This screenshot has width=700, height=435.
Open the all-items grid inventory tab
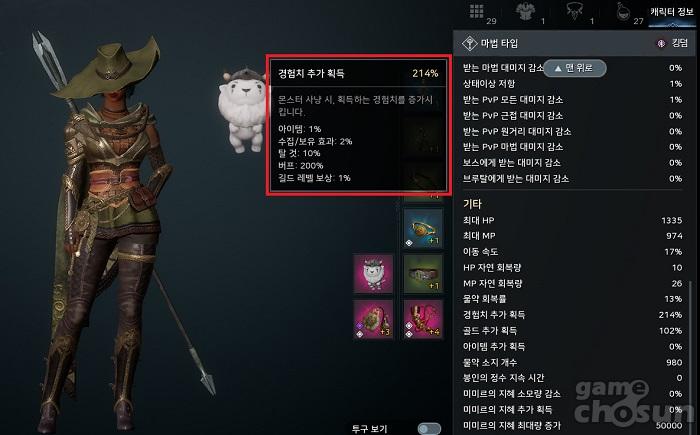(477, 11)
